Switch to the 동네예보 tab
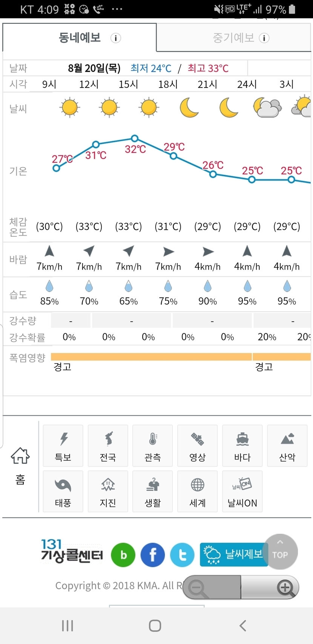Image resolution: width=313 pixels, height=644 pixels. (80, 38)
